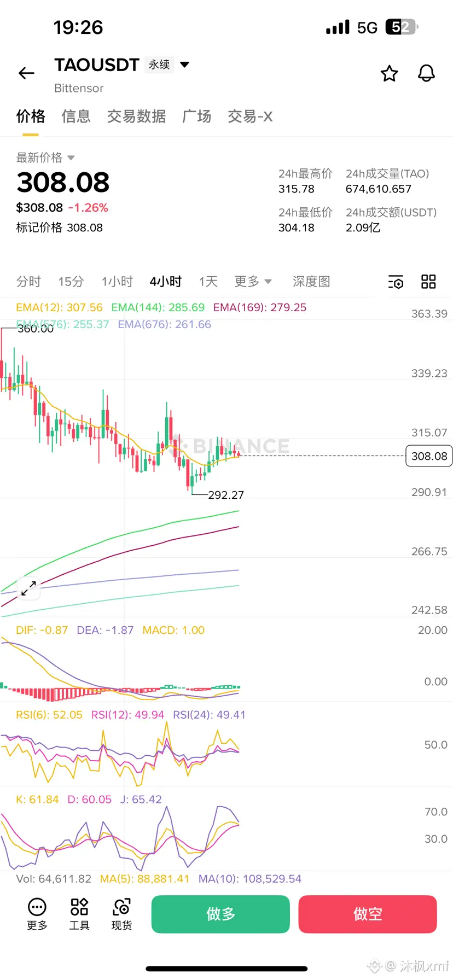Tap the MACD: 1.00 indicator value
This screenshot has height=980, width=453.
pos(173,630)
